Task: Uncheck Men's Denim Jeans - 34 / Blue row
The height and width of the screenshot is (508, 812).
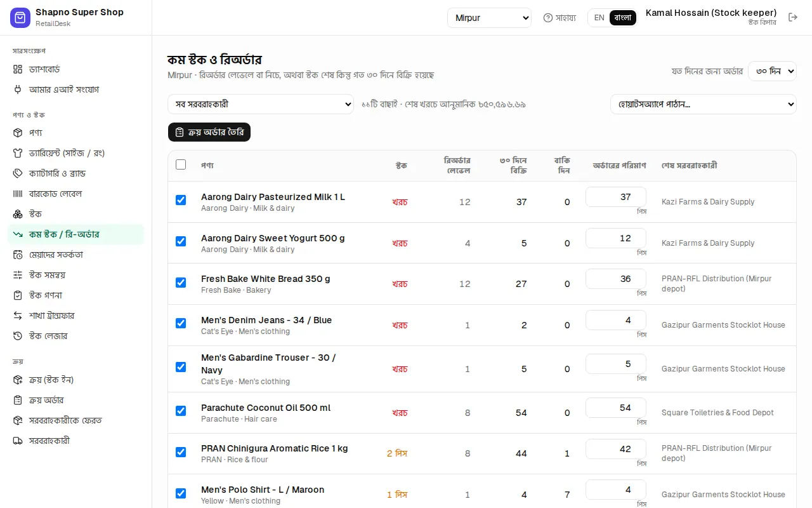Action: tap(181, 323)
